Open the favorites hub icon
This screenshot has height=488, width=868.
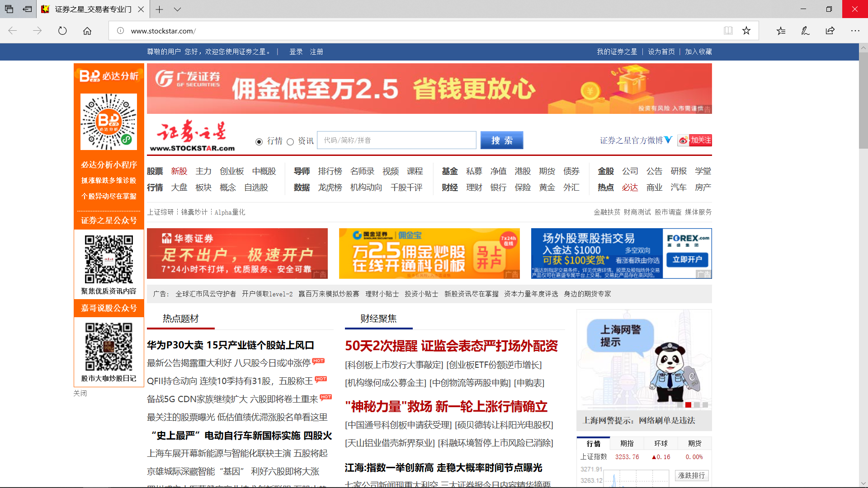(781, 31)
